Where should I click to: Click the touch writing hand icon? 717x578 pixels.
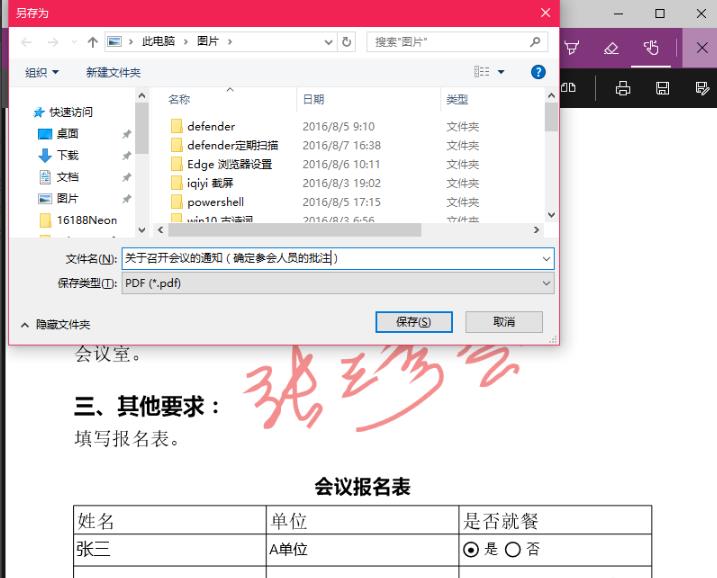click(x=651, y=48)
